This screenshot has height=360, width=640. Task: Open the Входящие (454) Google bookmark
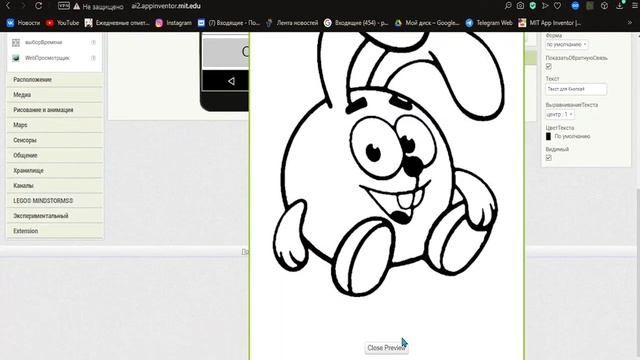pos(356,23)
